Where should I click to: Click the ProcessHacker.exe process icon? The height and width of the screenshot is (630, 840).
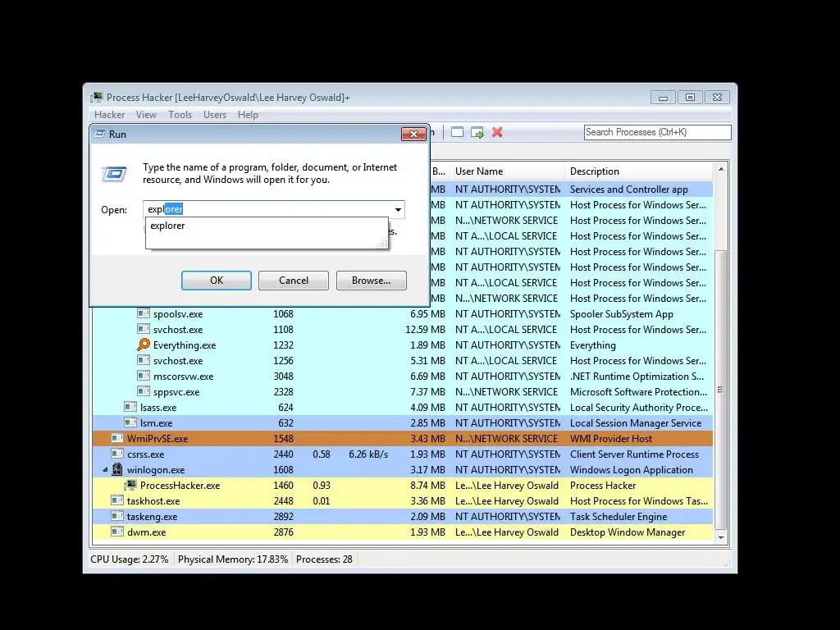130,486
